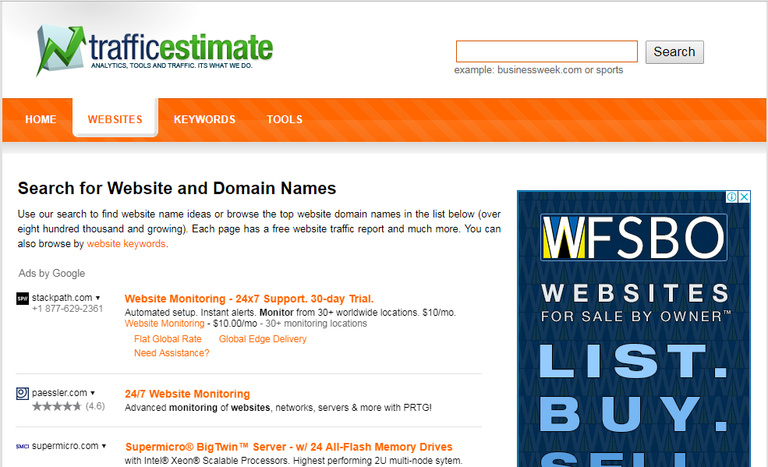This screenshot has height=467, width=768.
Task: Click the paessler star rating
Action: click(x=55, y=407)
